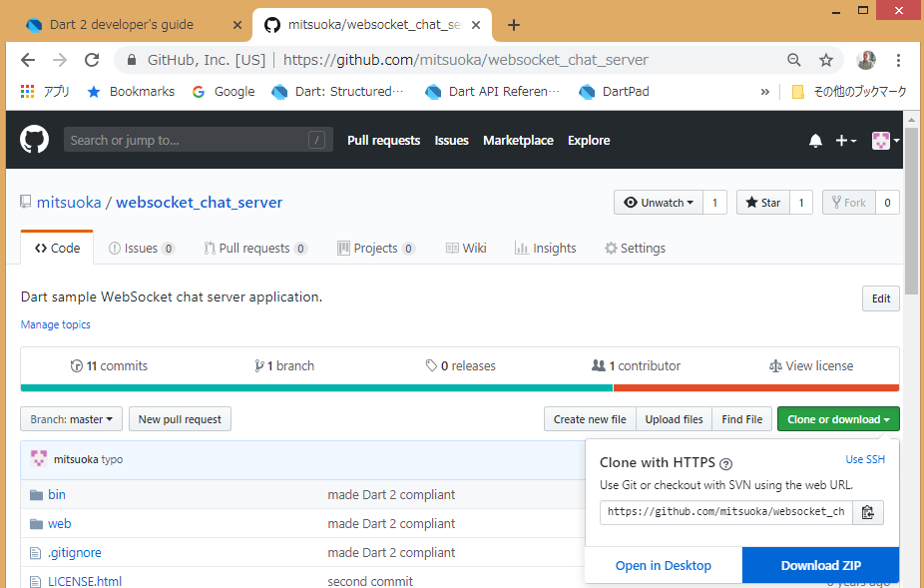This screenshot has width=924, height=588.
Task: Open the other bookmarks folder
Action: 849,92
